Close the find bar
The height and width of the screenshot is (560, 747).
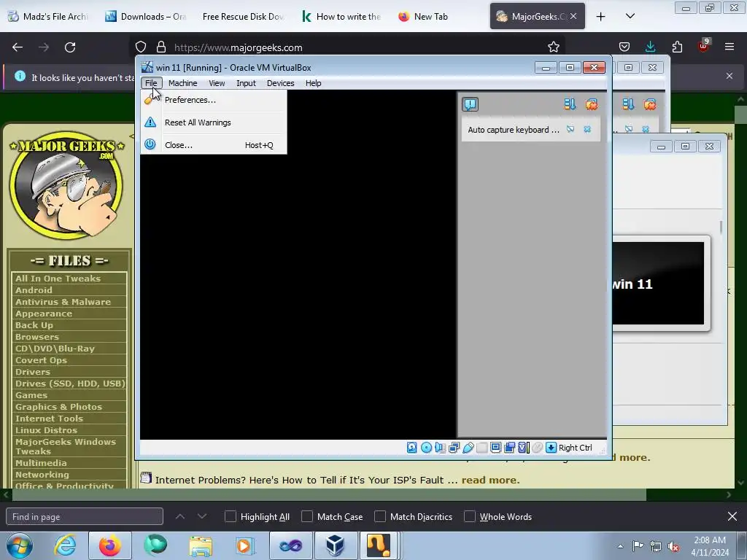(732, 516)
